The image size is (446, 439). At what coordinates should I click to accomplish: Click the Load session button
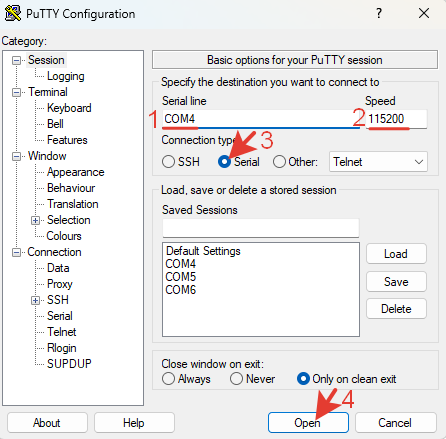coord(396,254)
